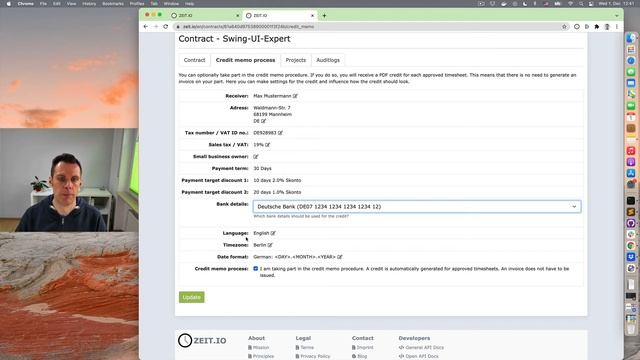Screen dimensions: 640x360
Task: Open the File menu
Action: [x=43, y=4]
